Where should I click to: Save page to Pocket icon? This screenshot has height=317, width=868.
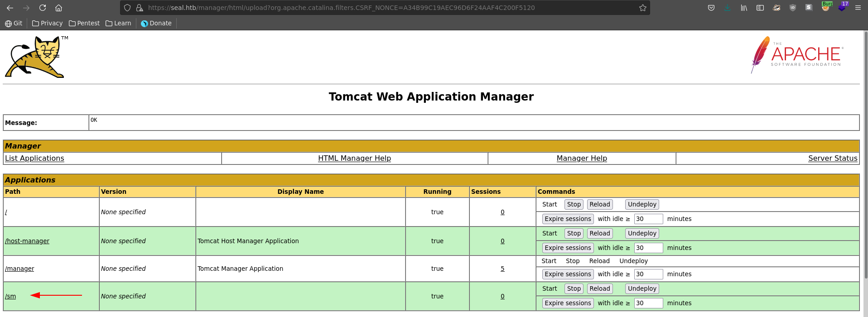click(x=711, y=8)
